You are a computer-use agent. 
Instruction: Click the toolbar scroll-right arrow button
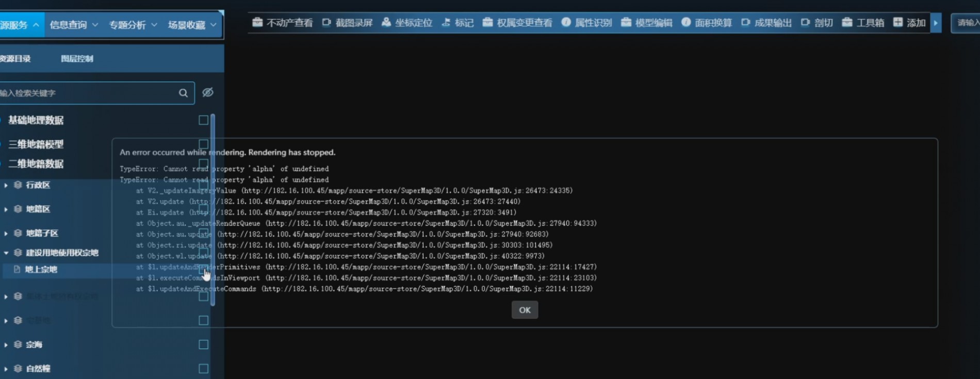(936, 23)
